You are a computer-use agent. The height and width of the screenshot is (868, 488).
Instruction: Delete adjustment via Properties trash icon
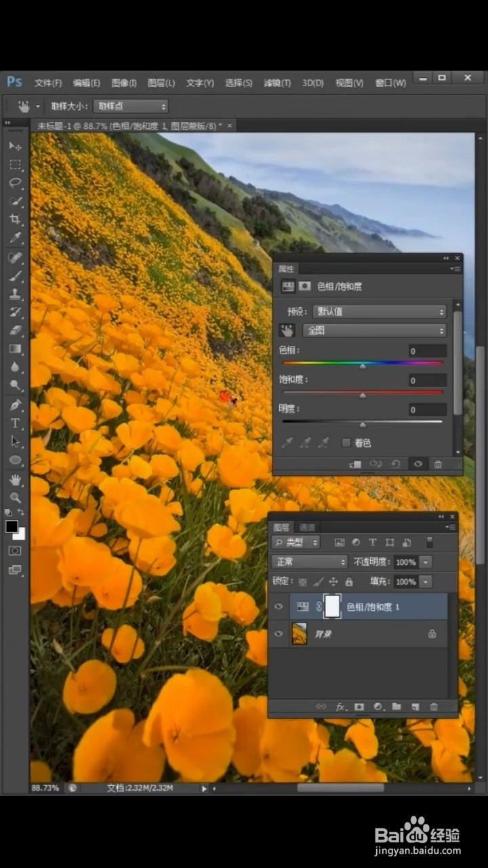[438, 465]
